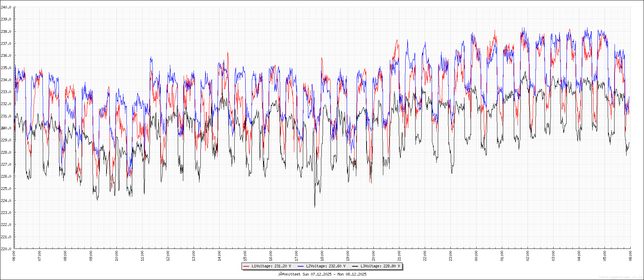644x280 pixels.
Task: Click the 00:00 midnight time axis label
Action: tap(476, 256)
